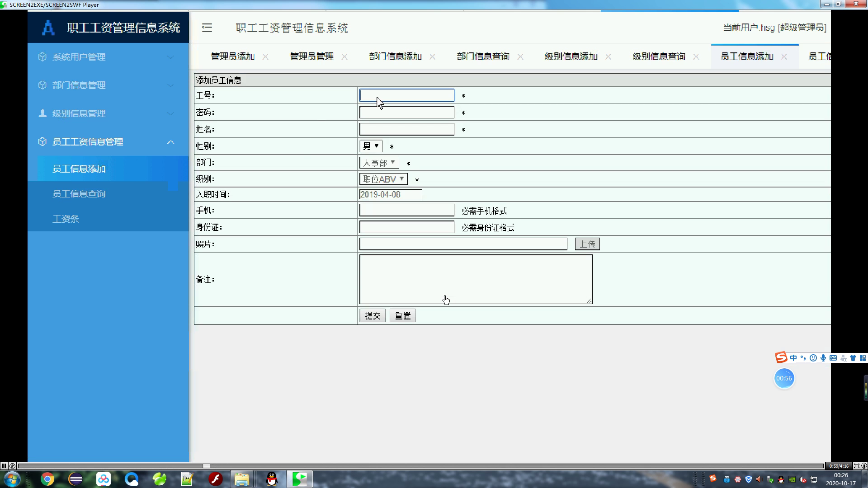Click the blue 00:56 recording timer bubble
The width and height of the screenshot is (868, 488).
(784, 378)
